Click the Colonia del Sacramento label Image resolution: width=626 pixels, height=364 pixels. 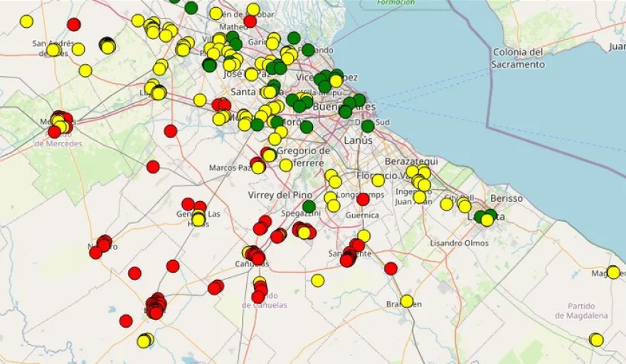coord(518,58)
